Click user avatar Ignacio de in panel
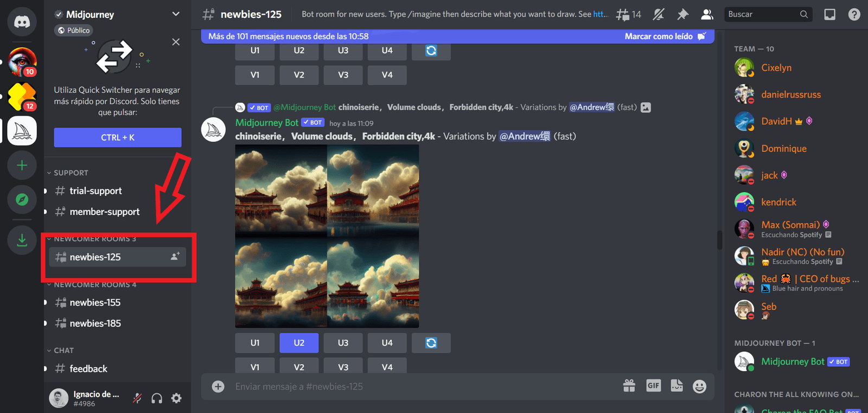This screenshot has height=413, width=868. point(59,398)
